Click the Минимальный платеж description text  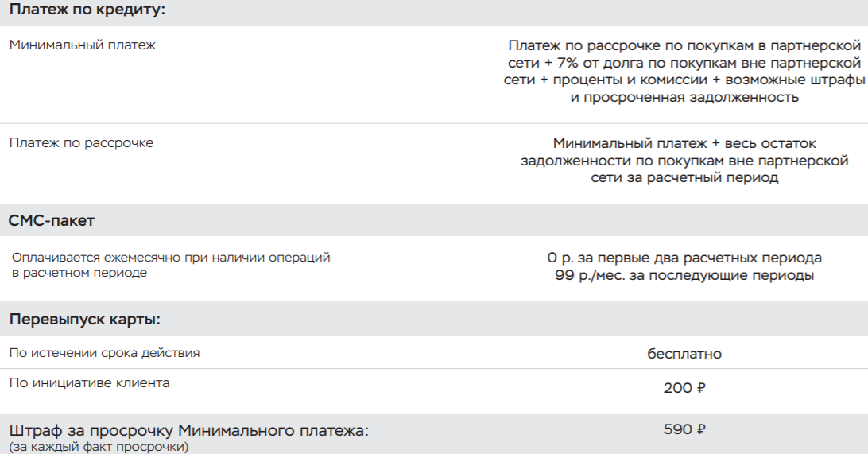click(684, 71)
